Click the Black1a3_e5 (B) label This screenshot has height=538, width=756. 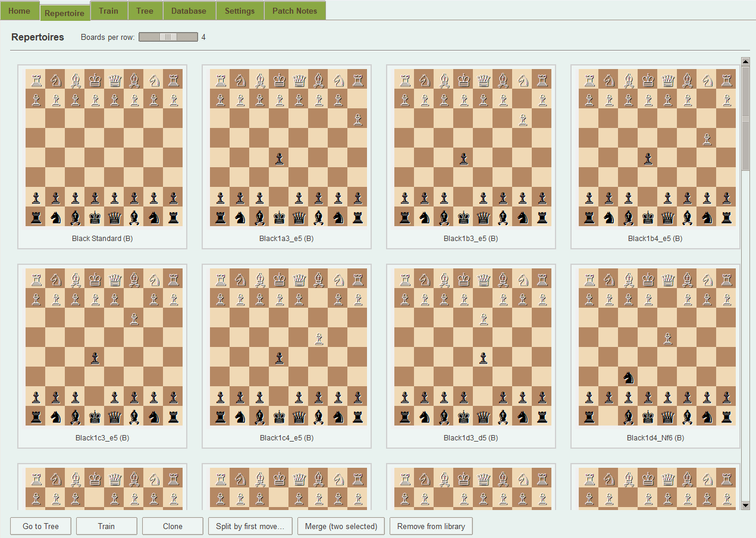coord(287,239)
